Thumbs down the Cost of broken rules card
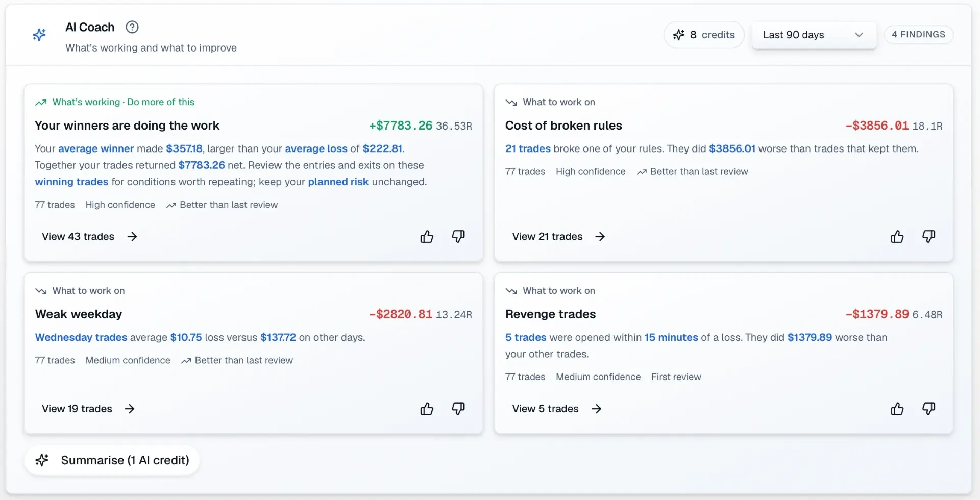 point(928,237)
